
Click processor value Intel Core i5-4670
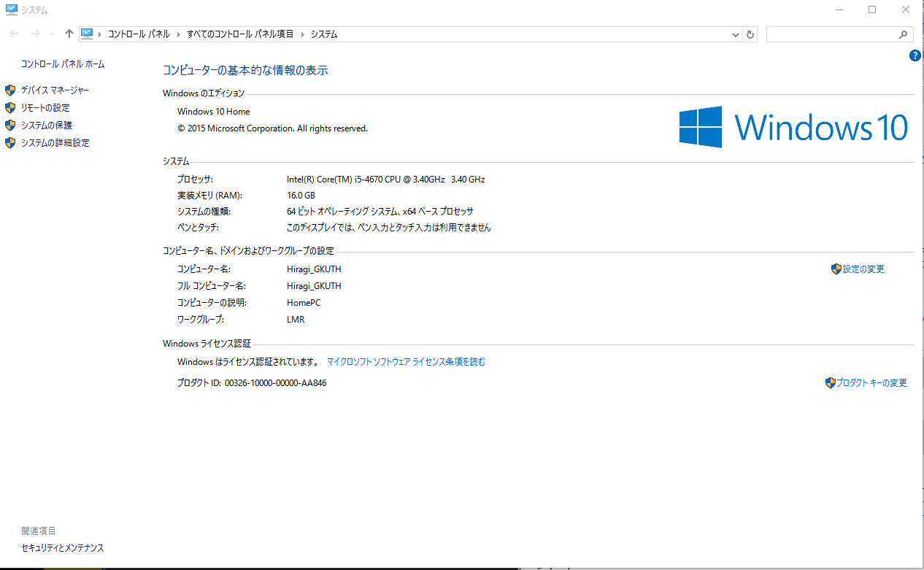(386, 180)
